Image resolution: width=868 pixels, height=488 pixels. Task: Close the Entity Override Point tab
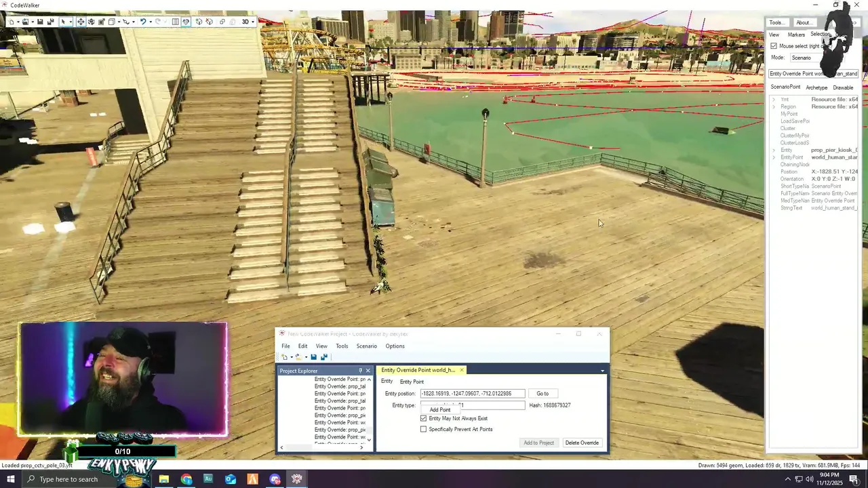462,370
